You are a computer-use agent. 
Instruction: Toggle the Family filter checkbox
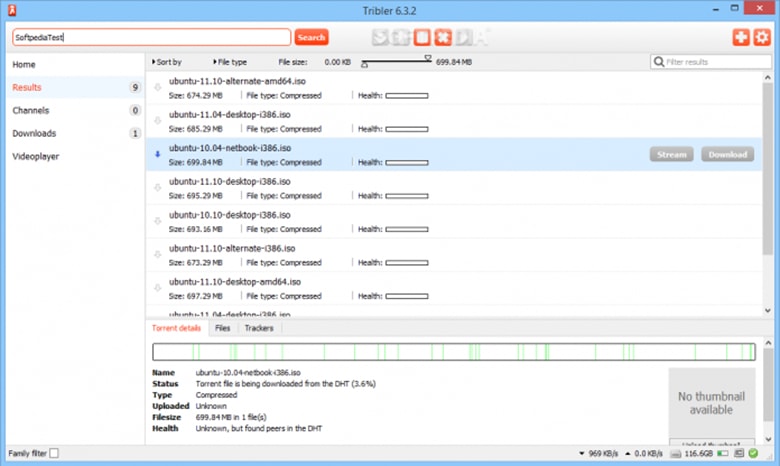tap(54, 454)
